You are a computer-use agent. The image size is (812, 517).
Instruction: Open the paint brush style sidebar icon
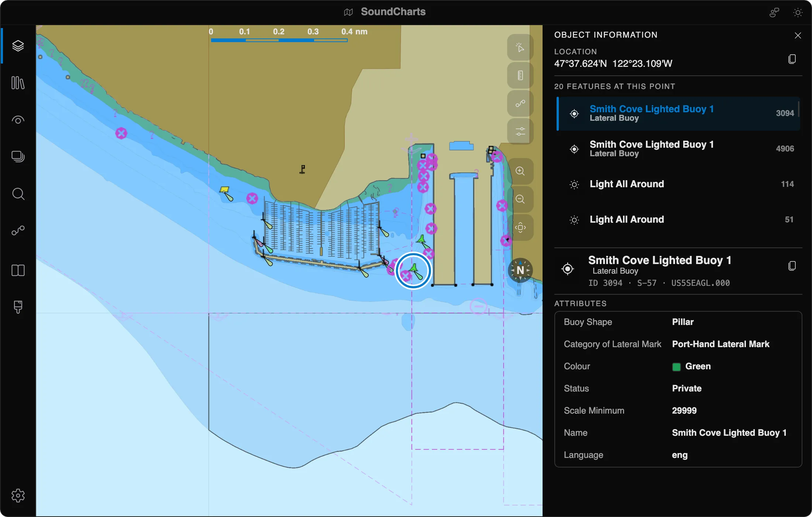[x=18, y=307]
